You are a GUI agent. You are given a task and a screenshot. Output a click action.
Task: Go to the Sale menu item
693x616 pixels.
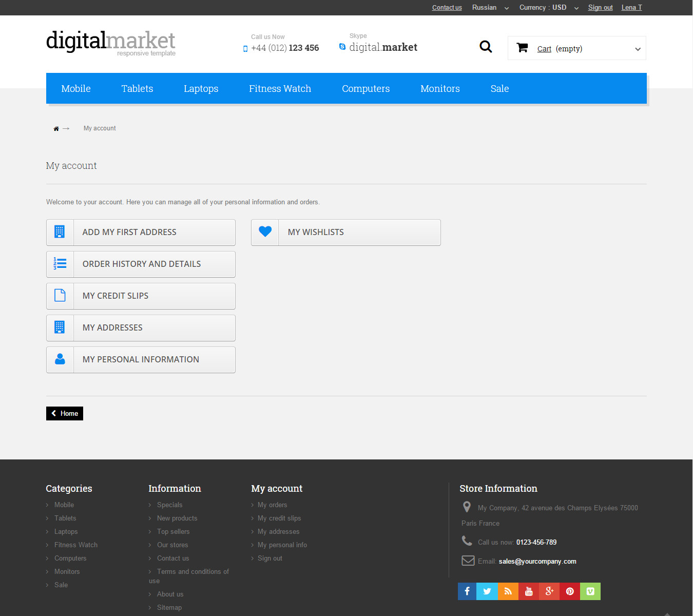click(x=499, y=88)
